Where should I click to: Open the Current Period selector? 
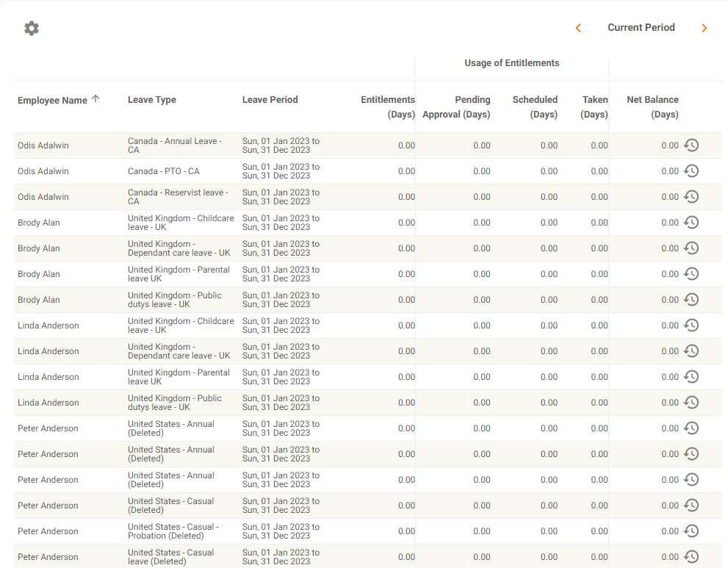641,27
